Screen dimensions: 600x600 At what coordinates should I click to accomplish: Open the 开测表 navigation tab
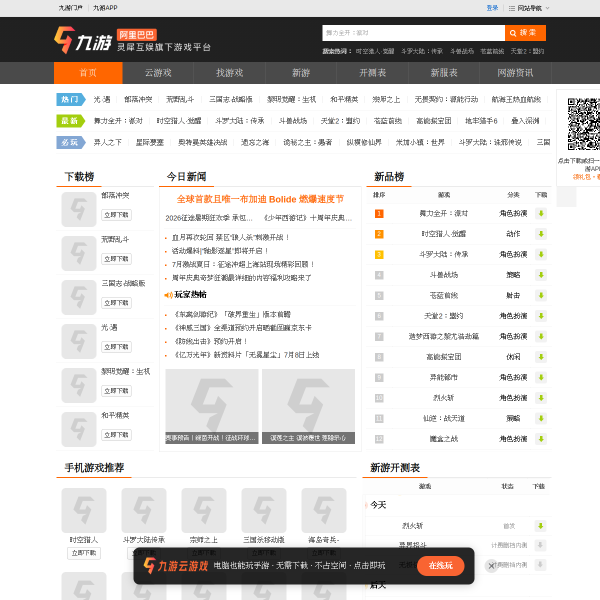(x=372, y=73)
